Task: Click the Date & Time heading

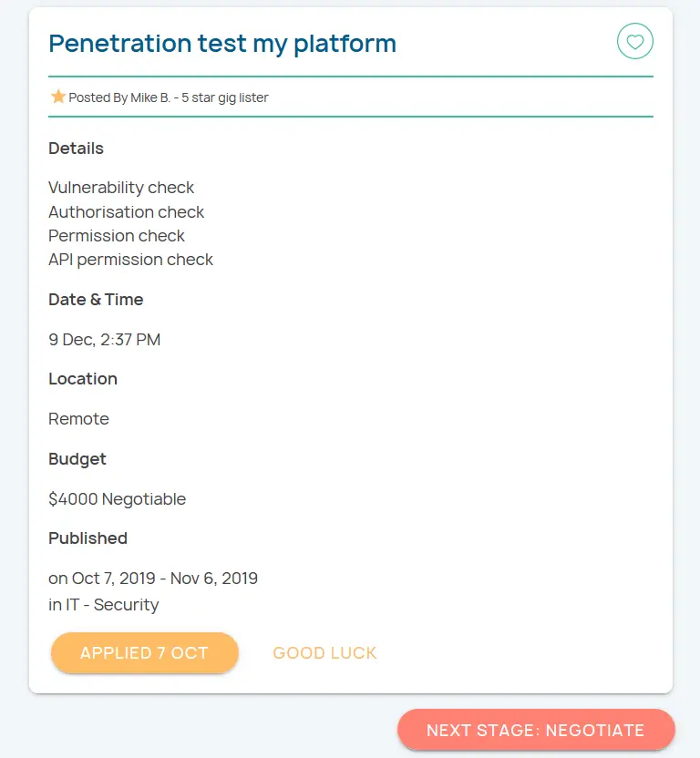Action: (96, 300)
